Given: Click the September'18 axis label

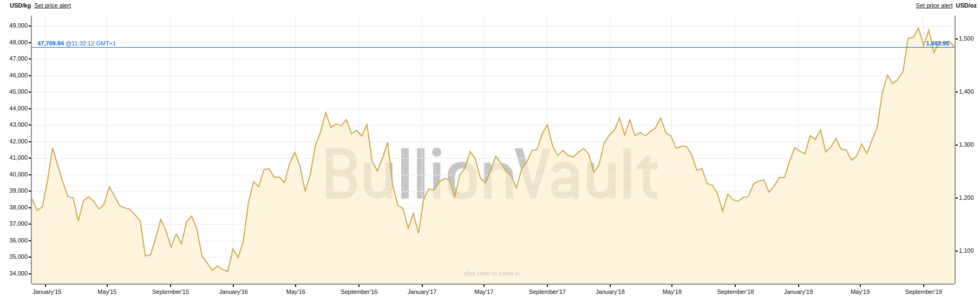Looking at the screenshot, I should [735, 292].
